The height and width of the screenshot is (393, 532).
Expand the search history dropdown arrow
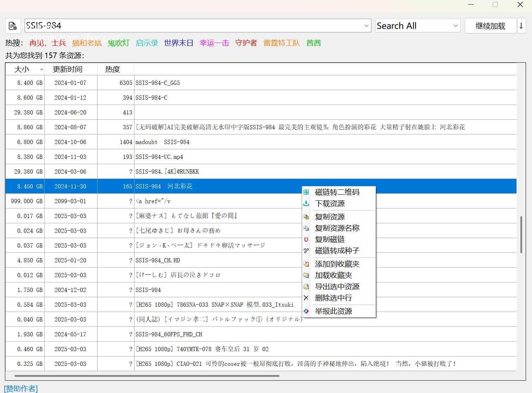366,26
